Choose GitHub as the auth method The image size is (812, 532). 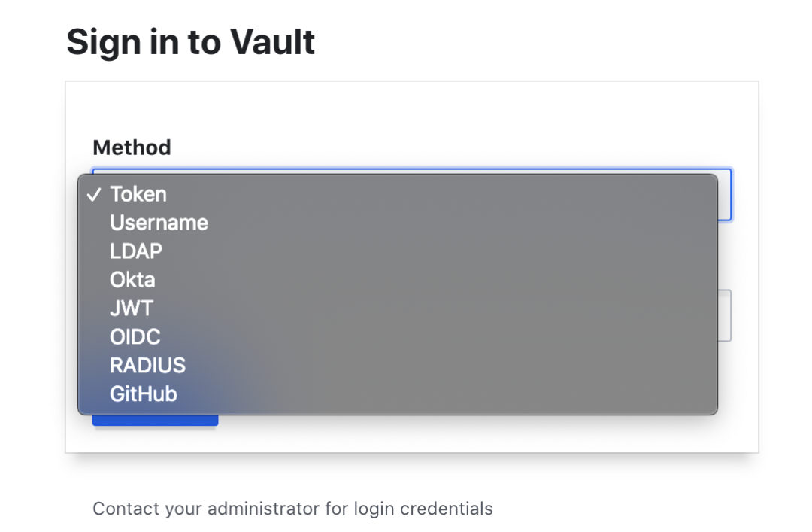(397, 394)
